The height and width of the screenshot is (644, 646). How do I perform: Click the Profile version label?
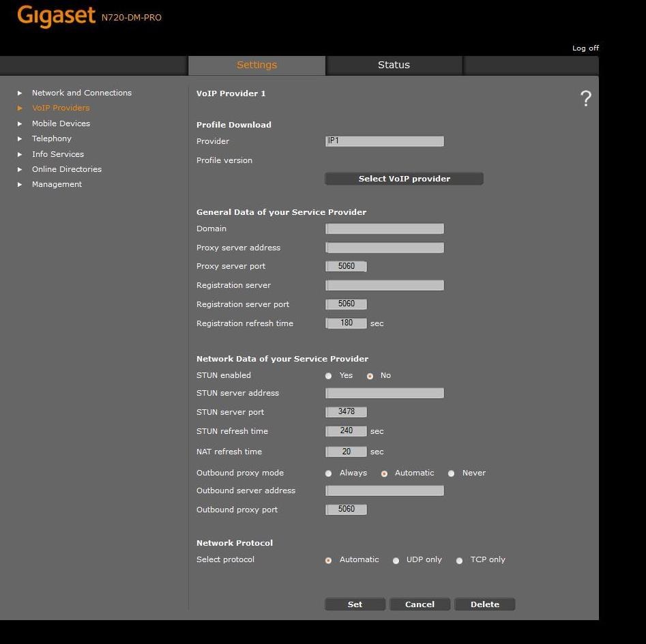224,160
